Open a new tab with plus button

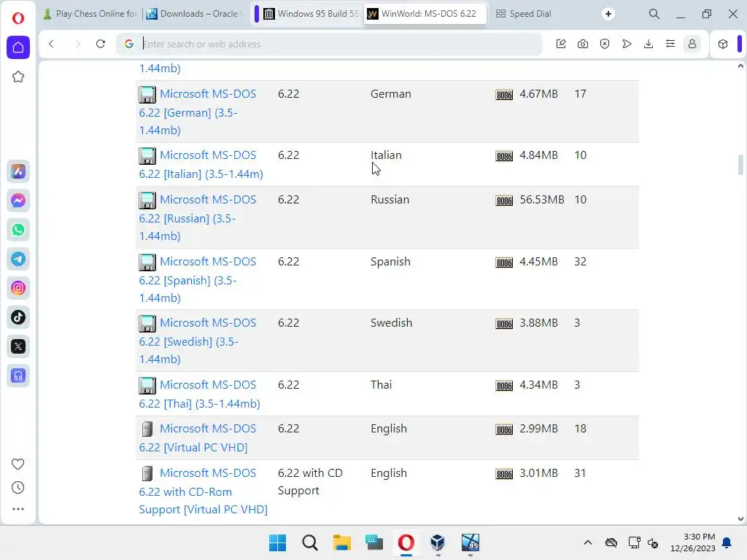point(608,14)
